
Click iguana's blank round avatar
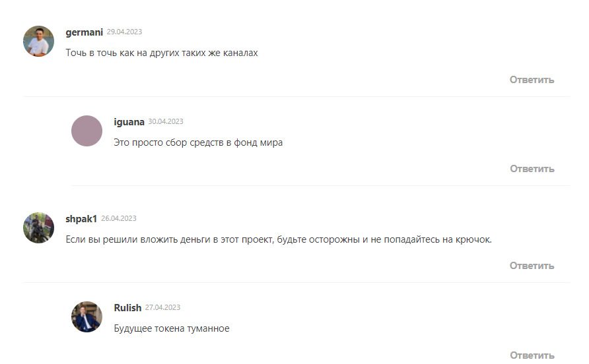tap(87, 131)
